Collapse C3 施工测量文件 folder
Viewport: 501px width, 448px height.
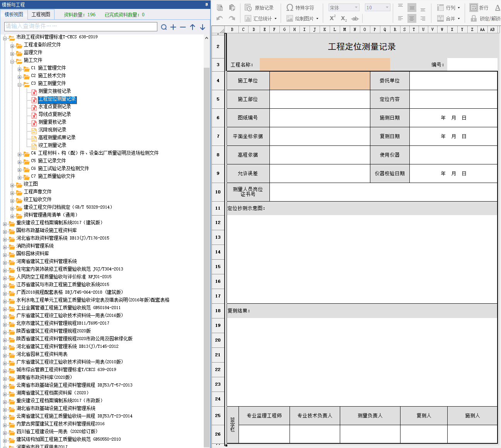[x=20, y=85]
